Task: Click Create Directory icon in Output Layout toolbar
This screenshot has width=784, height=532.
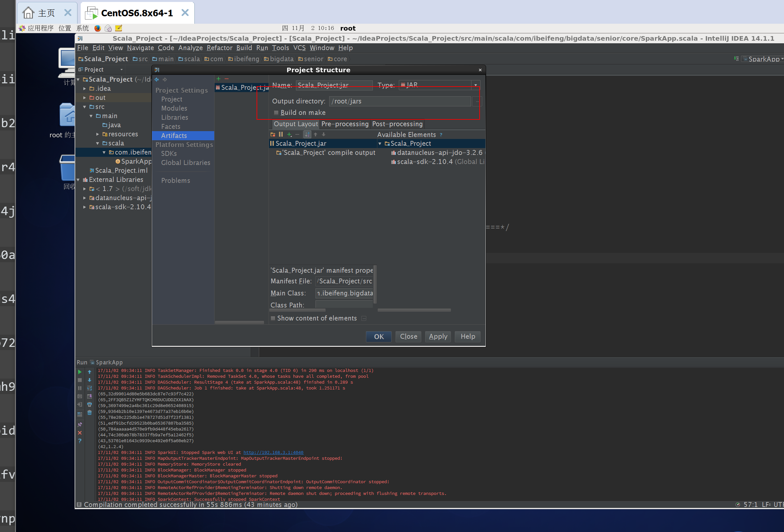Action: [273, 134]
